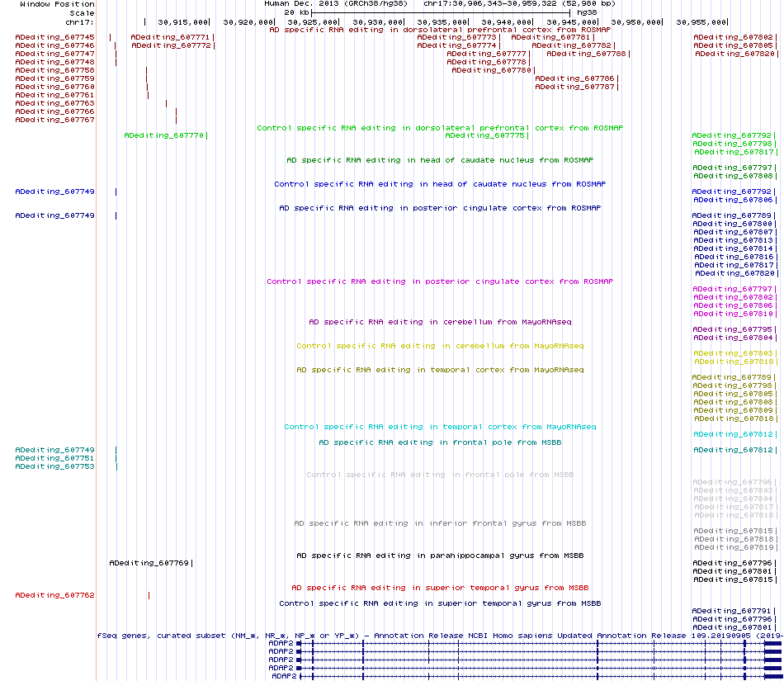The height and width of the screenshot is (681, 784).
Task: Click the 30,940,000 ruler position
Action: click(x=508, y=22)
